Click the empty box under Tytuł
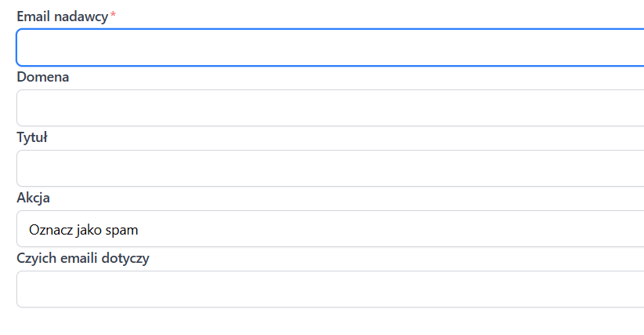 point(329,169)
